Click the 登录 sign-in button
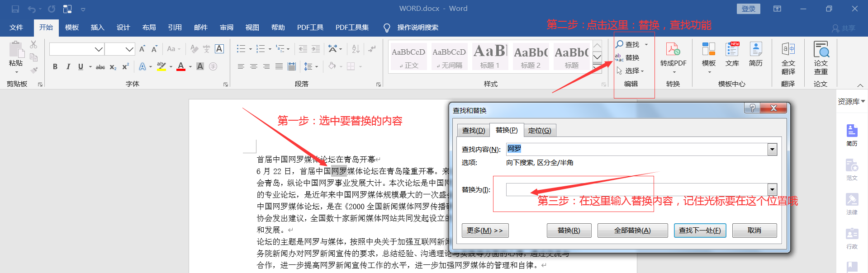This screenshot has width=868, height=273. 748,9
